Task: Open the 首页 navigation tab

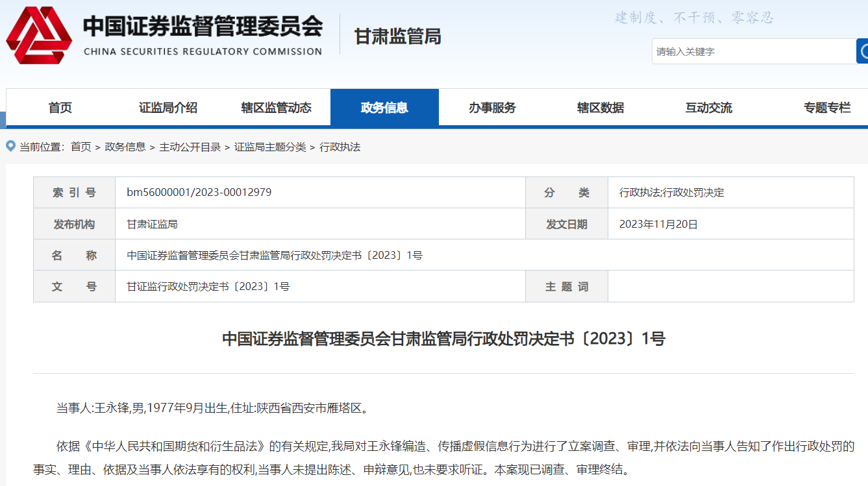Action: (60, 108)
